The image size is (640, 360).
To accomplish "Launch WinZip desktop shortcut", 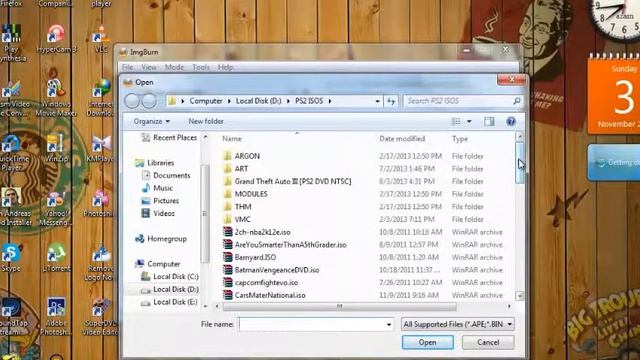I will (56, 149).
